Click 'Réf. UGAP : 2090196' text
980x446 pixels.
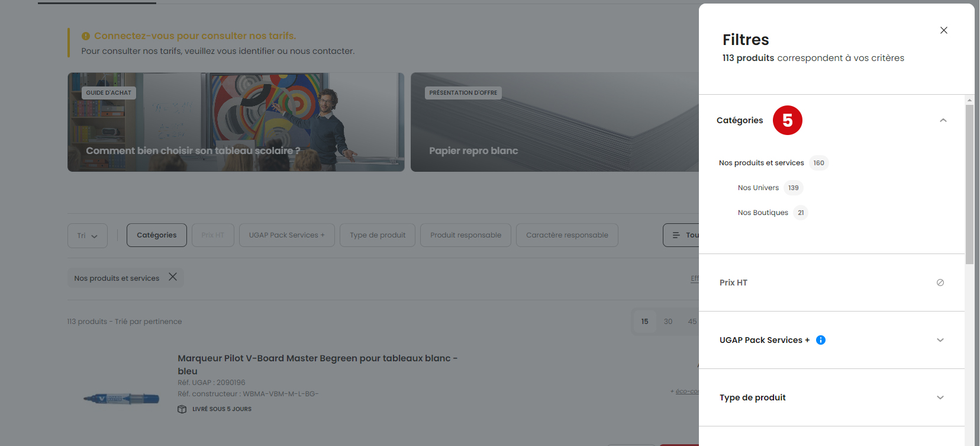point(211,383)
